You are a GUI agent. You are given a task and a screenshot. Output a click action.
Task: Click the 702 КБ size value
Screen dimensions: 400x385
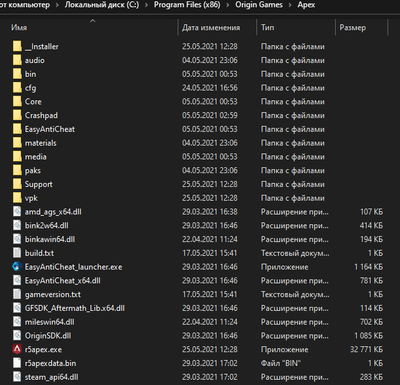[371, 322]
